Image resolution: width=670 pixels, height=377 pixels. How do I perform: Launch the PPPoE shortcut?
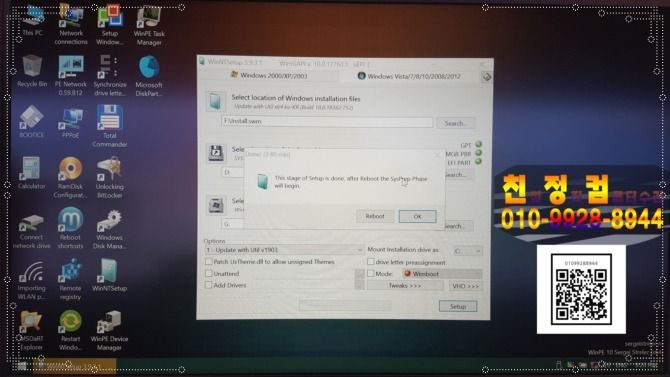click(71, 122)
